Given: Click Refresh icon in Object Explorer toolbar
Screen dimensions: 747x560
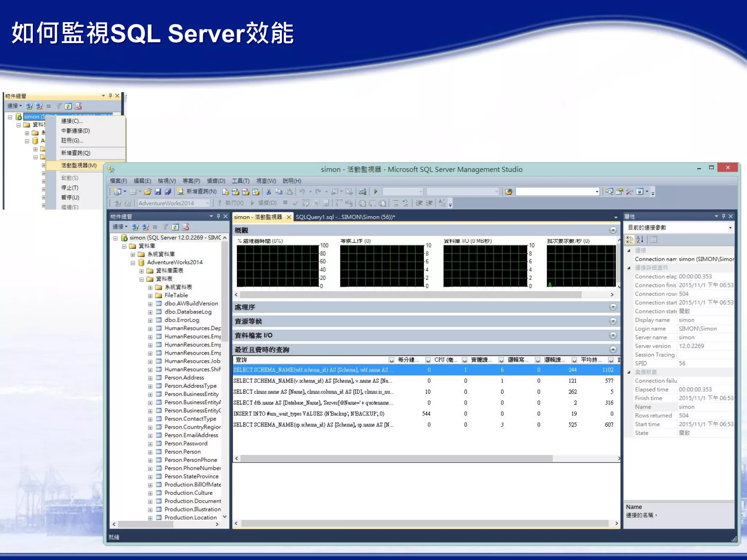Looking at the screenshot, I should 175,227.
